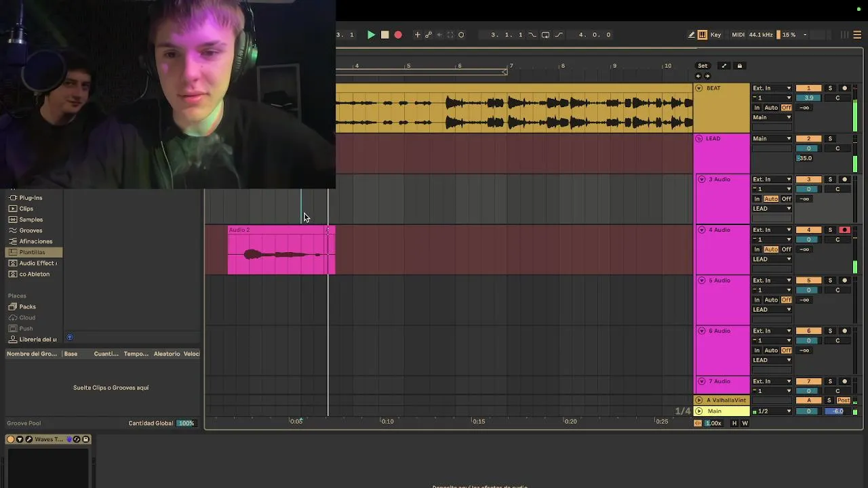Toggle Waves T... device activator on
The image size is (868, 488).
point(10,439)
